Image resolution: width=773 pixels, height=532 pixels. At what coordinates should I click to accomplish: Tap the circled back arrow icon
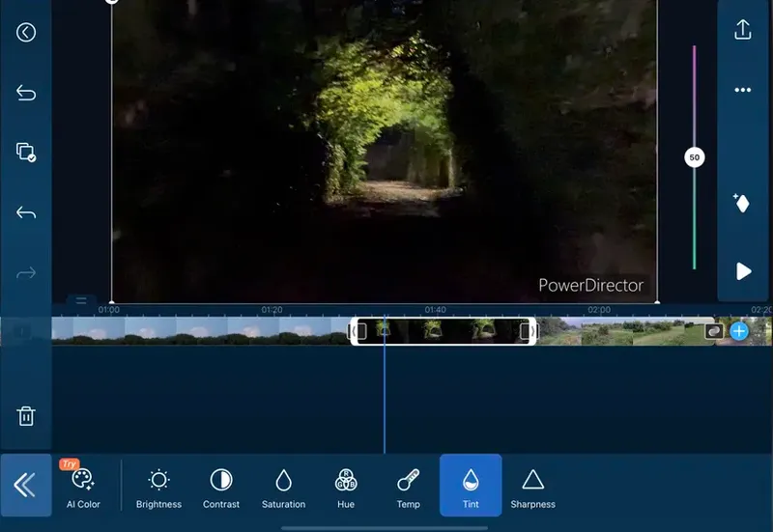click(x=26, y=33)
